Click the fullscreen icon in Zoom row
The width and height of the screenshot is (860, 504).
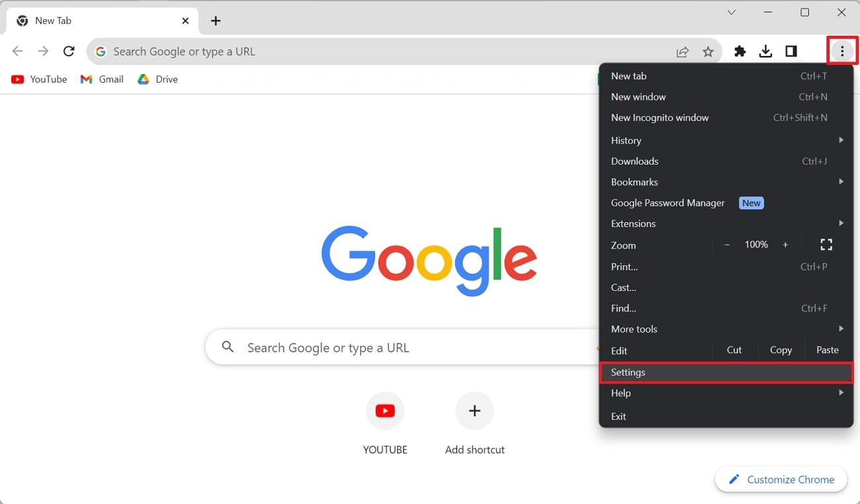(x=826, y=245)
